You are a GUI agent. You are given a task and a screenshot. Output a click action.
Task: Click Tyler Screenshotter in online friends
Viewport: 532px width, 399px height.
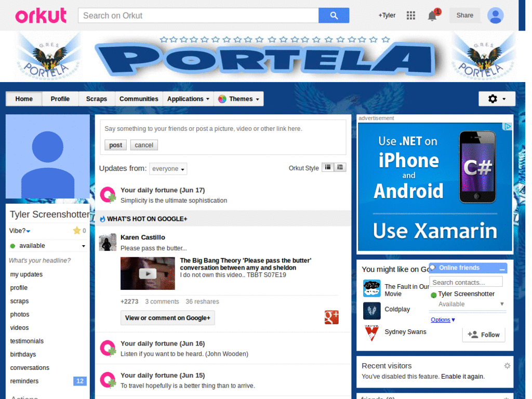coord(466,294)
